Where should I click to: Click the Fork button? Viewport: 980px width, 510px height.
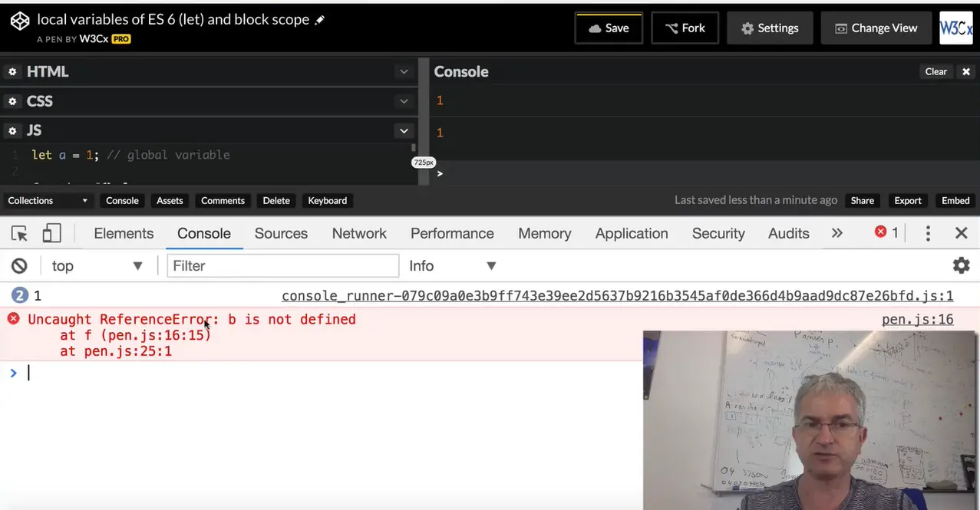point(685,28)
